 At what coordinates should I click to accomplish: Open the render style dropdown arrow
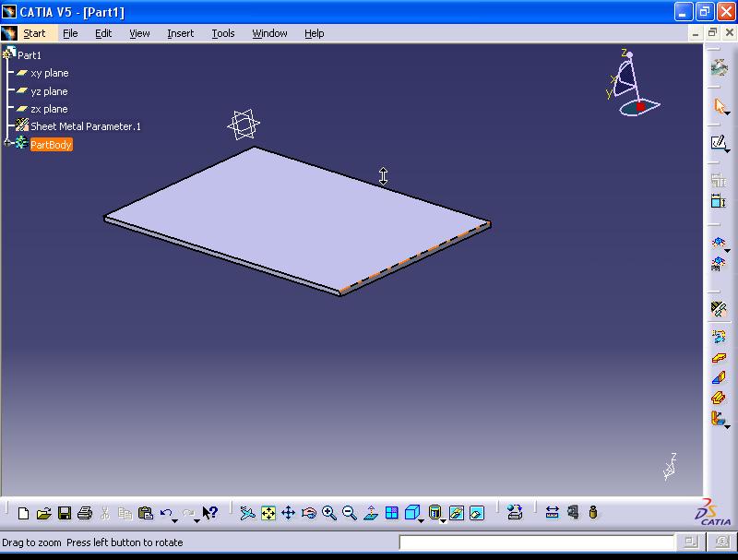[443, 521]
